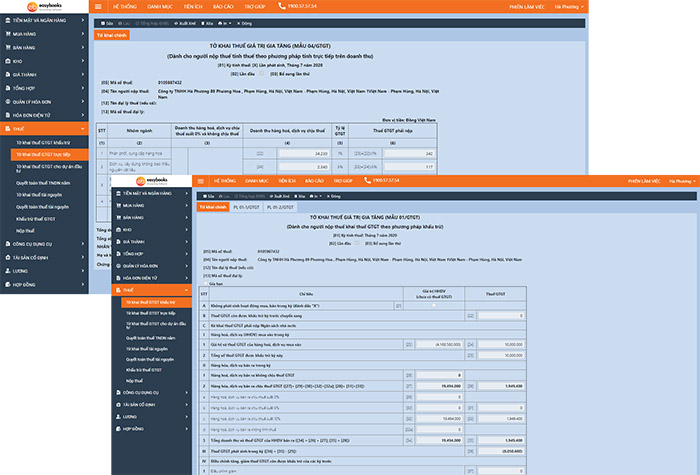Expand Tiền mặt và ngân hàng chevron in the back sidebar
The width and height of the screenshot is (700, 475).
pos(83,20)
